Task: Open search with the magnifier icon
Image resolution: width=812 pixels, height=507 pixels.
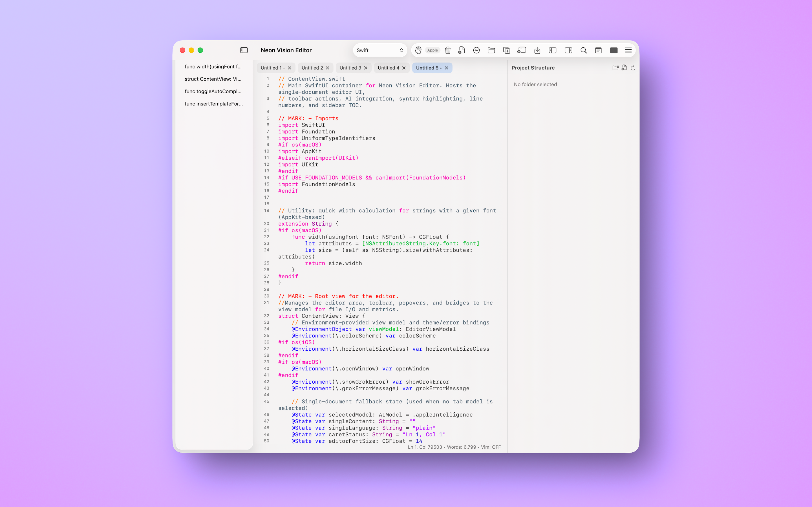Action: 584,50
